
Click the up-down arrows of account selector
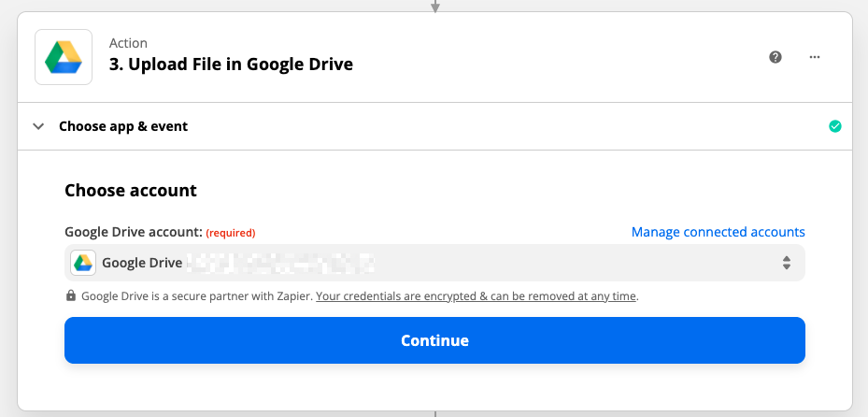coord(787,263)
